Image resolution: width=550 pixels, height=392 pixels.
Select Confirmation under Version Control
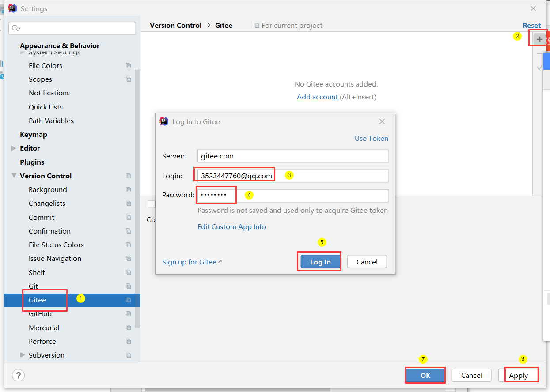49,231
